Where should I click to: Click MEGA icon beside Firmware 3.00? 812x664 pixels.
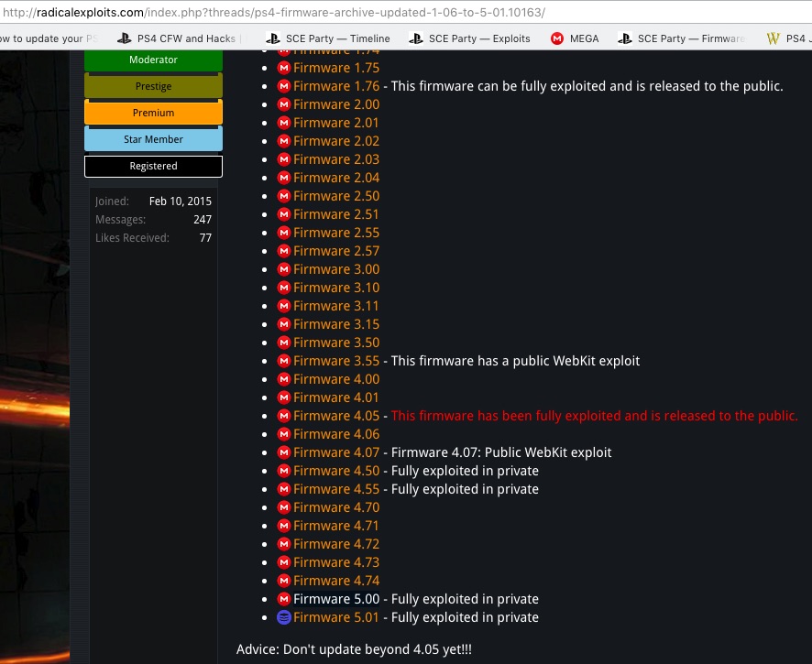point(284,269)
